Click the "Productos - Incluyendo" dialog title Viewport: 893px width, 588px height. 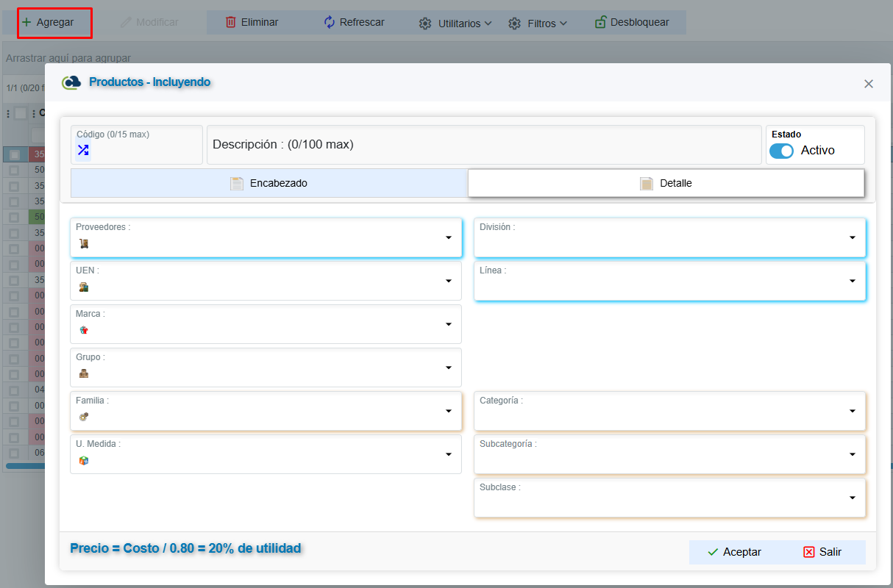[150, 82]
